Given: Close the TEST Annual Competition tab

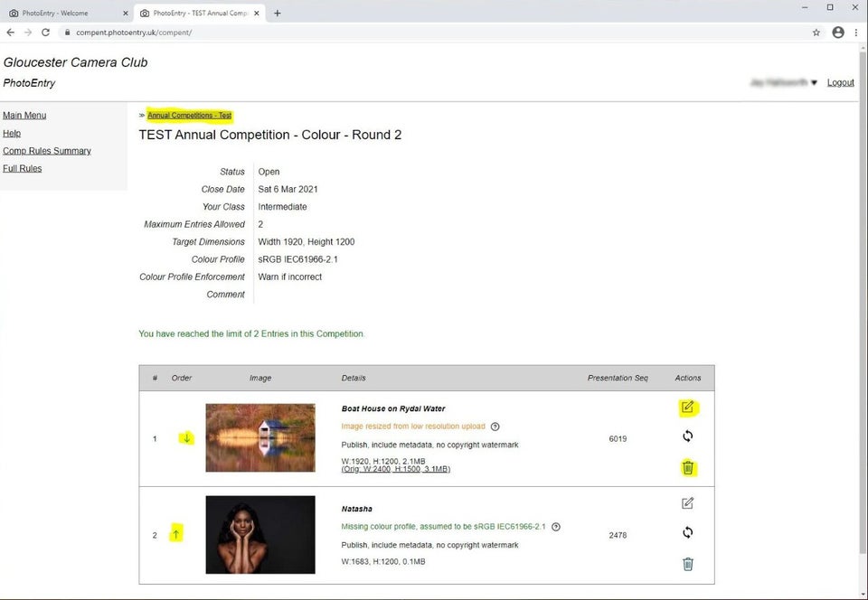Looking at the screenshot, I should click(256, 14).
